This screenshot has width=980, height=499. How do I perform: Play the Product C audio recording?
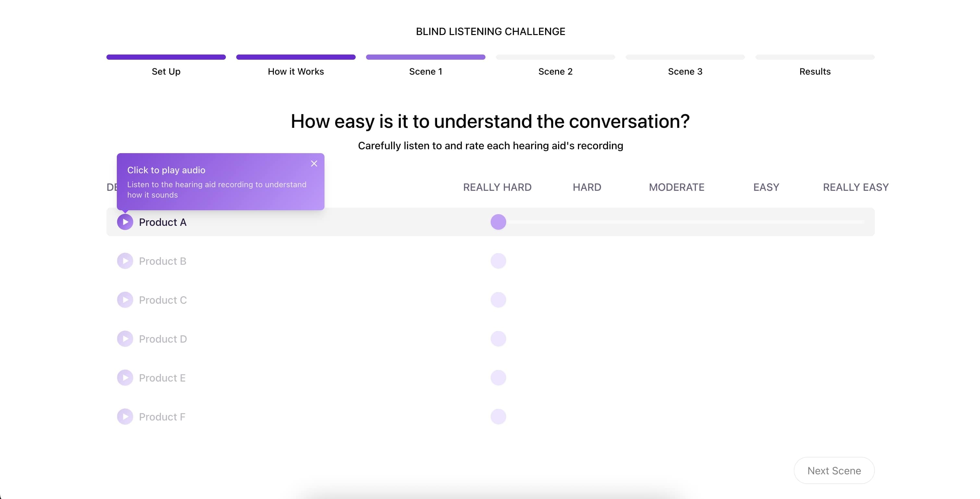click(125, 300)
